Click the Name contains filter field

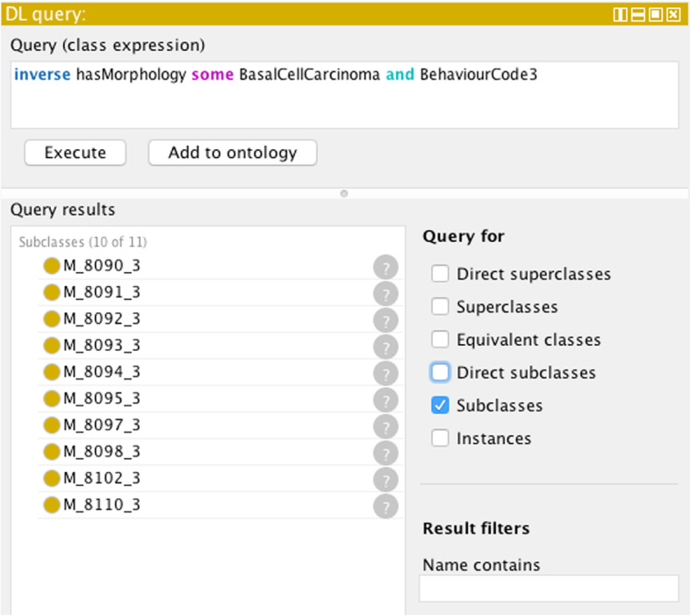pos(549,588)
